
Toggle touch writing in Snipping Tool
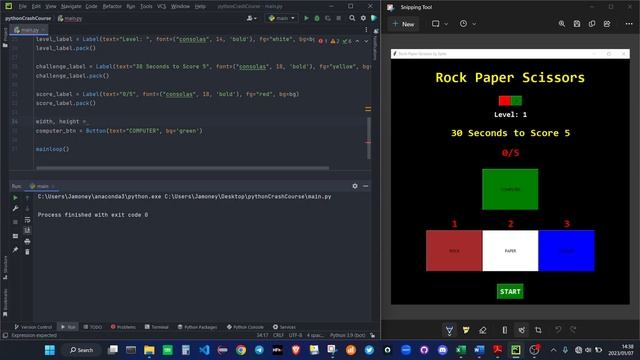[x=521, y=330]
